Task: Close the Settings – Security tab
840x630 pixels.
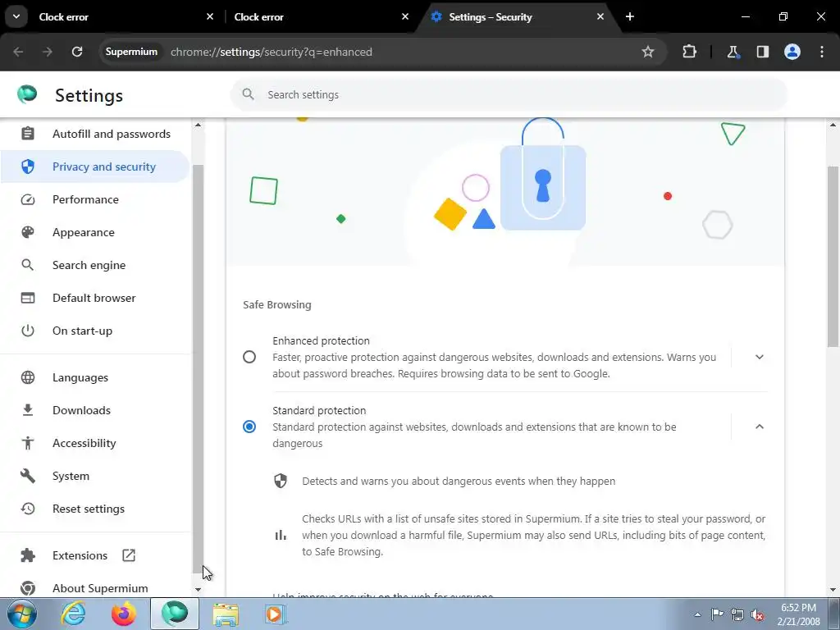Action: pos(600,16)
